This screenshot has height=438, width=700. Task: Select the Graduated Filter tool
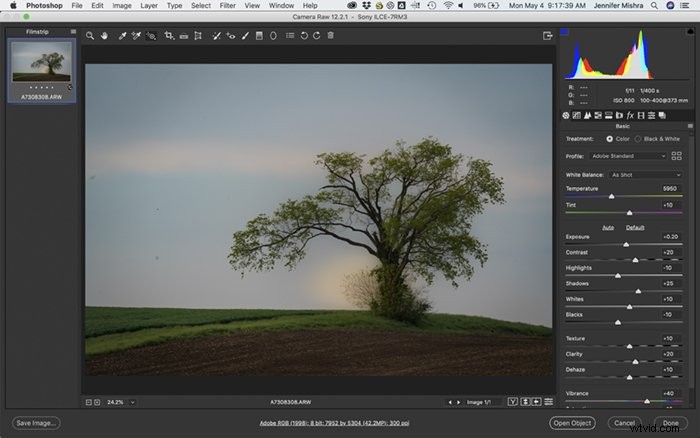click(259, 36)
